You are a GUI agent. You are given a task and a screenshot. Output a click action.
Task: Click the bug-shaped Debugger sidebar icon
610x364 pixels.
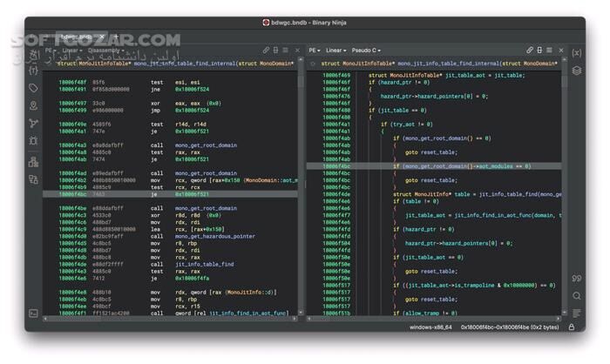click(x=33, y=140)
